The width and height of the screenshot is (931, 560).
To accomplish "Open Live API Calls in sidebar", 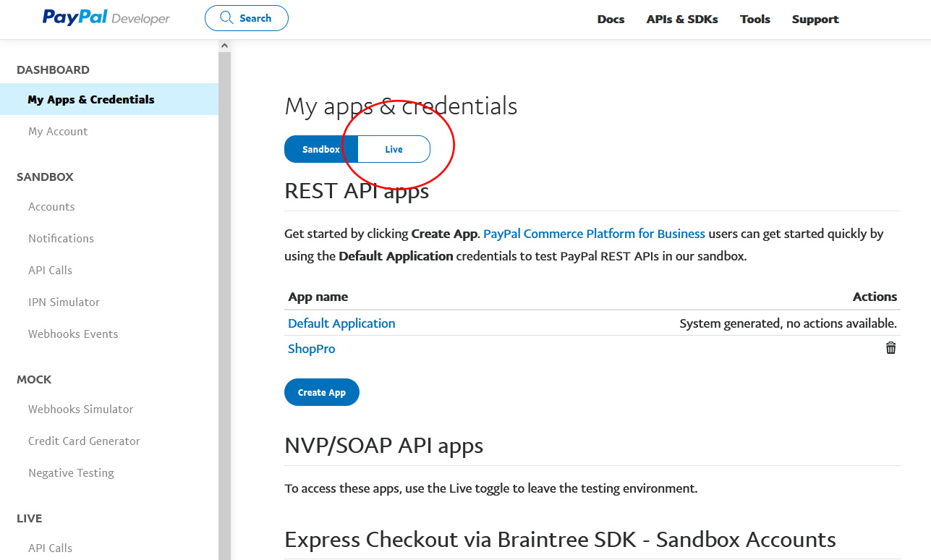I will point(50,548).
